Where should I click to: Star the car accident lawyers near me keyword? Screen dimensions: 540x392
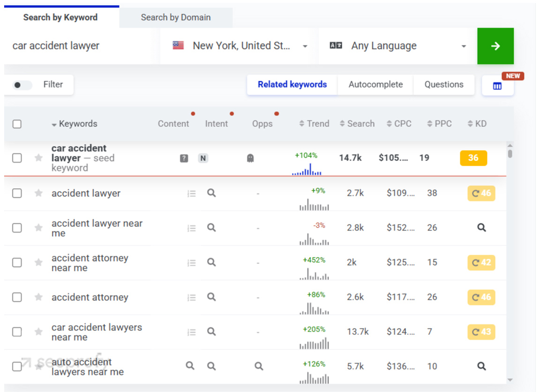[x=38, y=332]
